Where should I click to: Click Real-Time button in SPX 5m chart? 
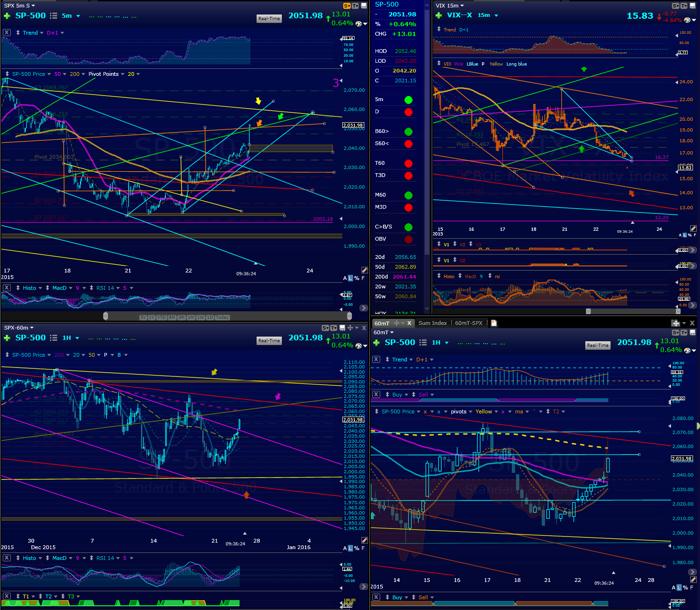pyautogui.click(x=269, y=18)
